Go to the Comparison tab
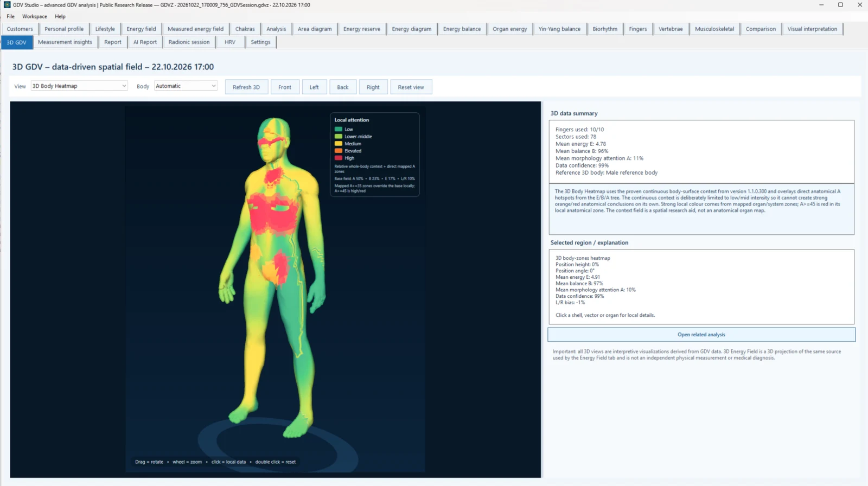This screenshot has width=868, height=486. point(761,29)
